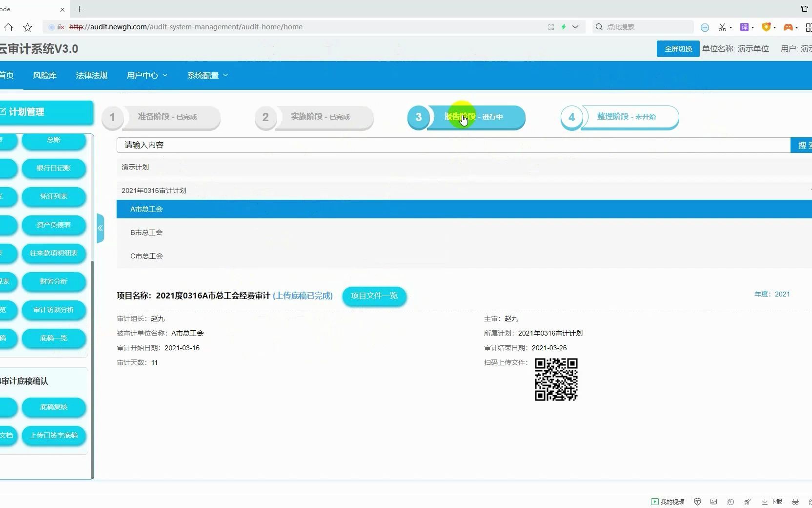The image size is (812, 508).
Task: Open the scissors screenshot tool
Action: click(x=722, y=27)
